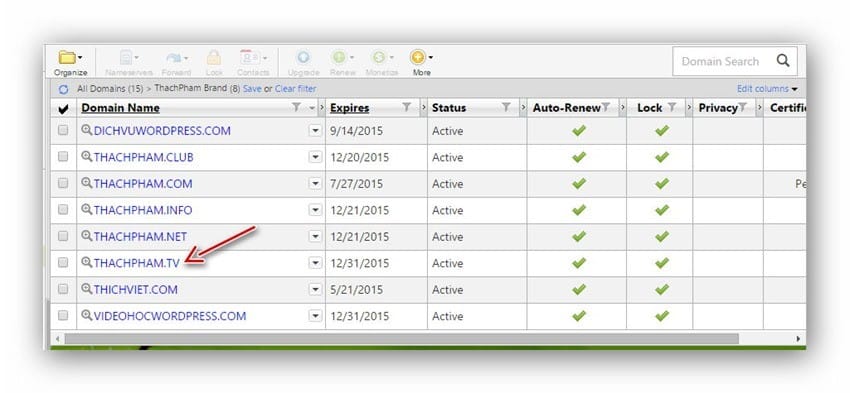850x393 pixels.
Task: Check the box for VIDEOHOCWORDPRESS.COM
Action: click(x=63, y=315)
